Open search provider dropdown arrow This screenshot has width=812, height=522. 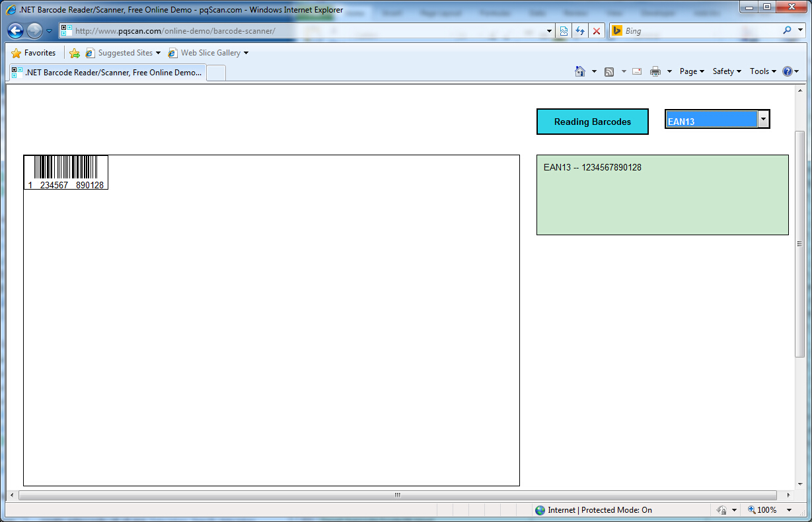pos(800,31)
